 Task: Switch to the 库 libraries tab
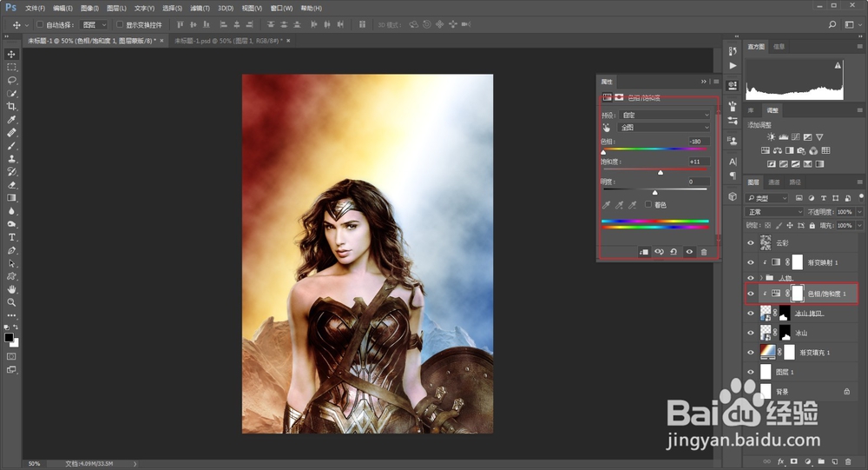tap(751, 109)
